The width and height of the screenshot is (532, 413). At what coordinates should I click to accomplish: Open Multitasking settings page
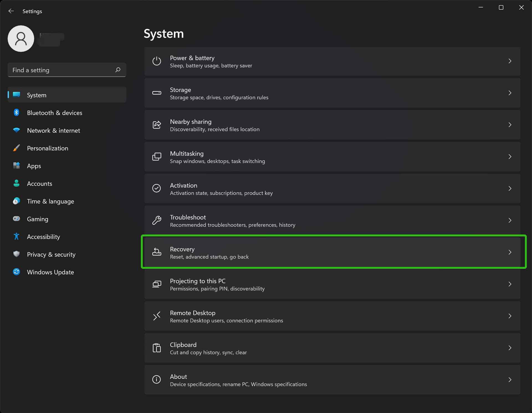[x=332, y=157]
